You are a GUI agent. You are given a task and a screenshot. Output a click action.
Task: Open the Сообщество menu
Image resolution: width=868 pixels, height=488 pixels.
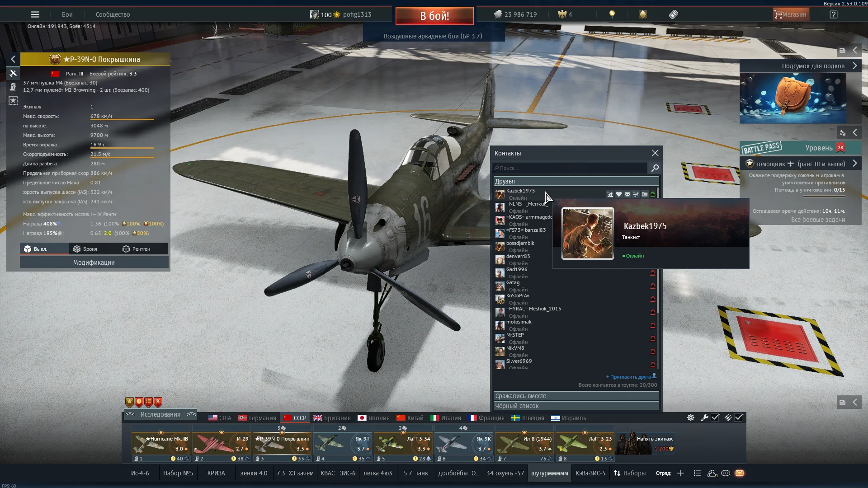click(x=113, y=14)
